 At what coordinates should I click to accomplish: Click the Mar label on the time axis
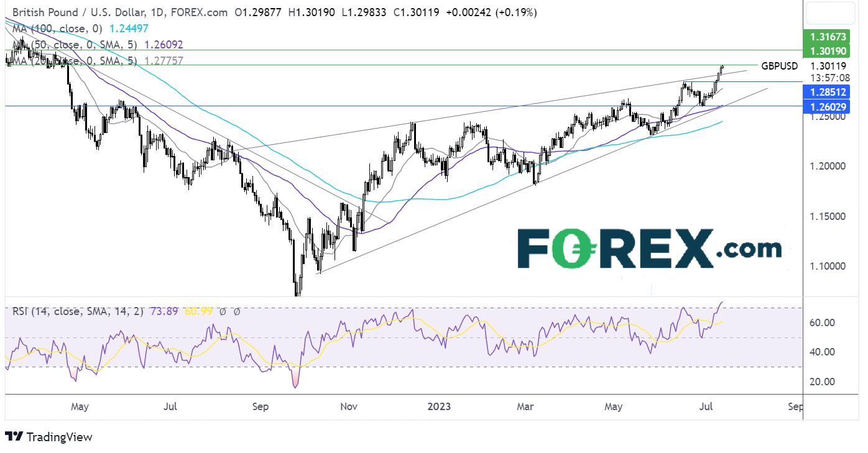pos(525,407)
